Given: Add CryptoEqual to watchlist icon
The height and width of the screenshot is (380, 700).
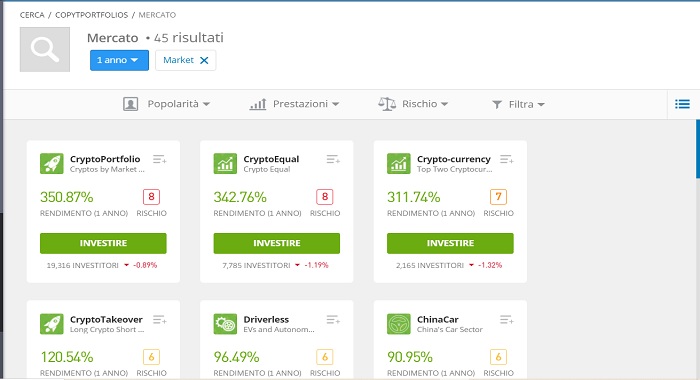Looking at the screenshot, I should [333, 159].
